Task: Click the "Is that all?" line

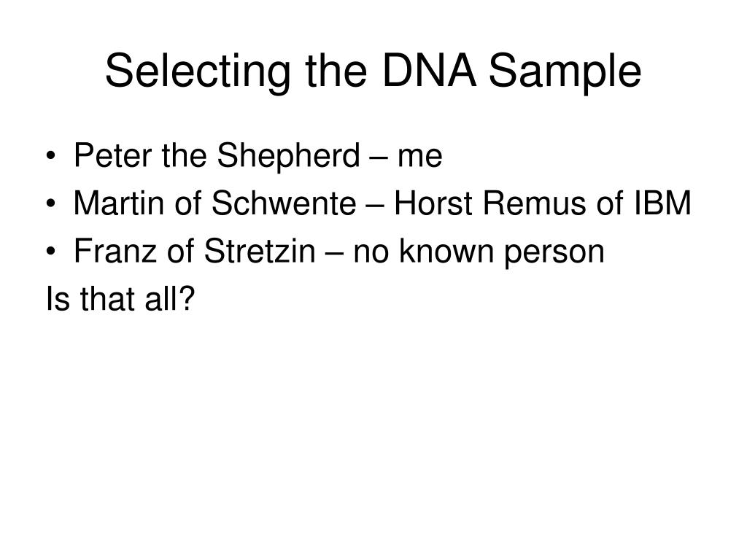Action: (120, 298)
